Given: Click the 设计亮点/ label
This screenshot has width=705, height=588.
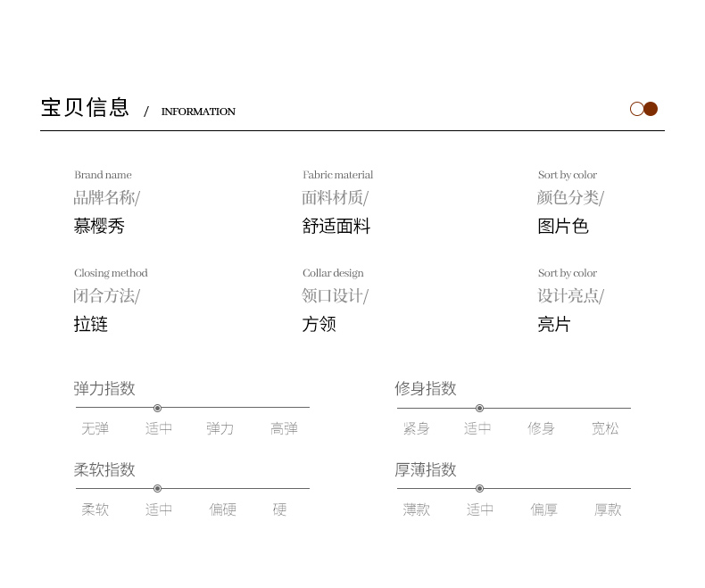Looking at the screenshot, I should (x=570, y=296).
